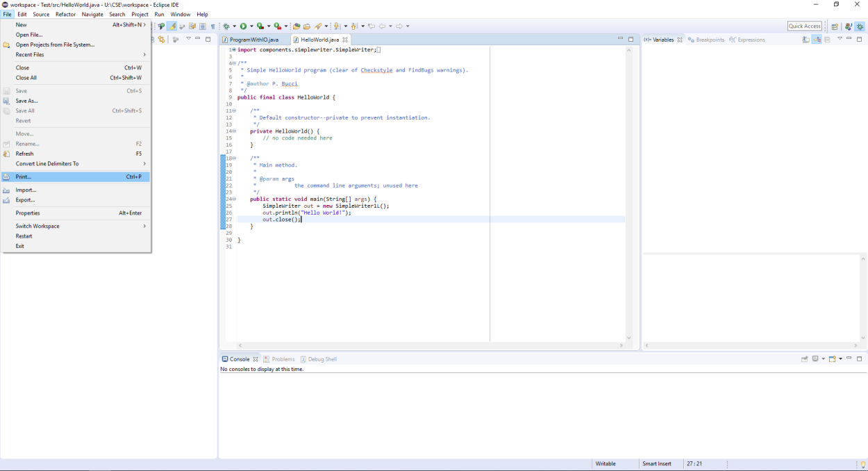Toggle the highlighted Mark Occurrences toolbar button

[x=172, y=26]
